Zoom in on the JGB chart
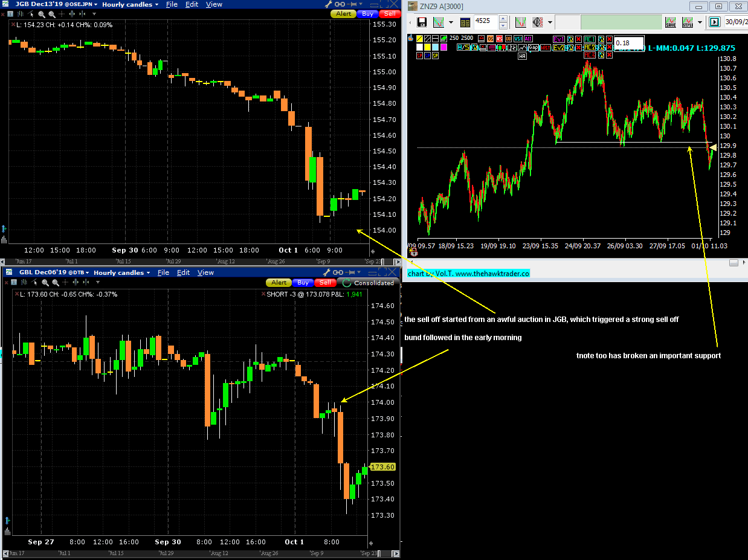The height and width of the screenshot is (560, 748). (x=42, y=14)
